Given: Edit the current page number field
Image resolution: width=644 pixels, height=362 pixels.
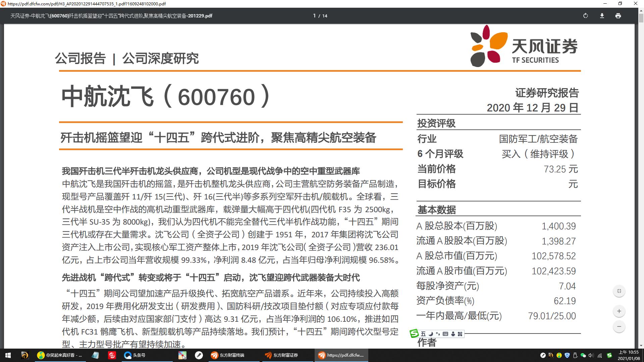Looking at the screenshot, I should 314,16.
